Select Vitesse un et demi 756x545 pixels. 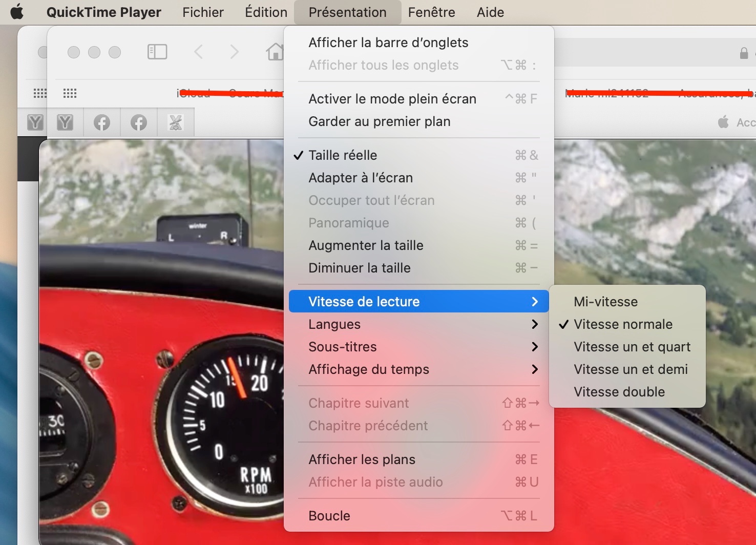click(627, 369)
